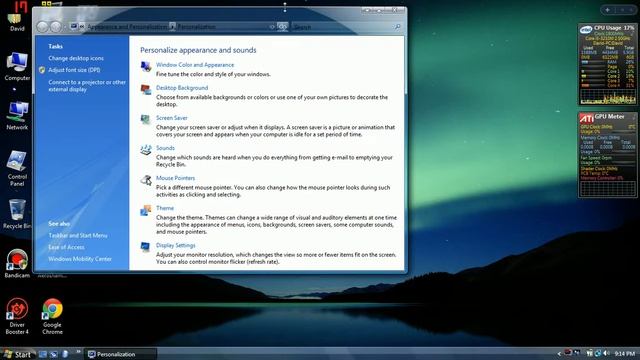Open Window Color and Appearance link
The height and width of the screenshot is (360, 640).
(195, 65)
